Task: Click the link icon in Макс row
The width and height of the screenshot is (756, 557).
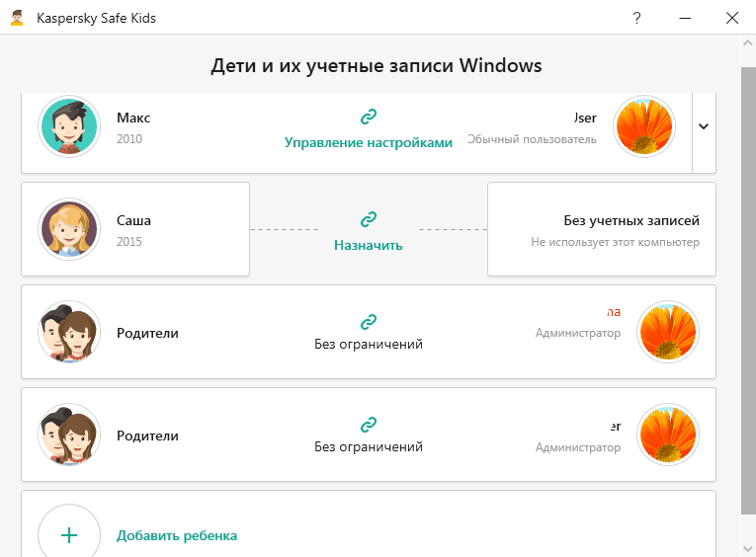Action: pyautogui.click(x=369, y=117)
